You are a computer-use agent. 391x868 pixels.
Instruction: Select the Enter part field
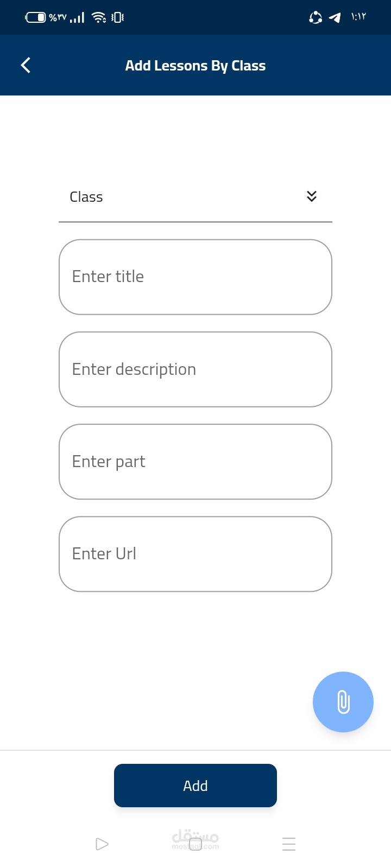(x=195, y=462)
